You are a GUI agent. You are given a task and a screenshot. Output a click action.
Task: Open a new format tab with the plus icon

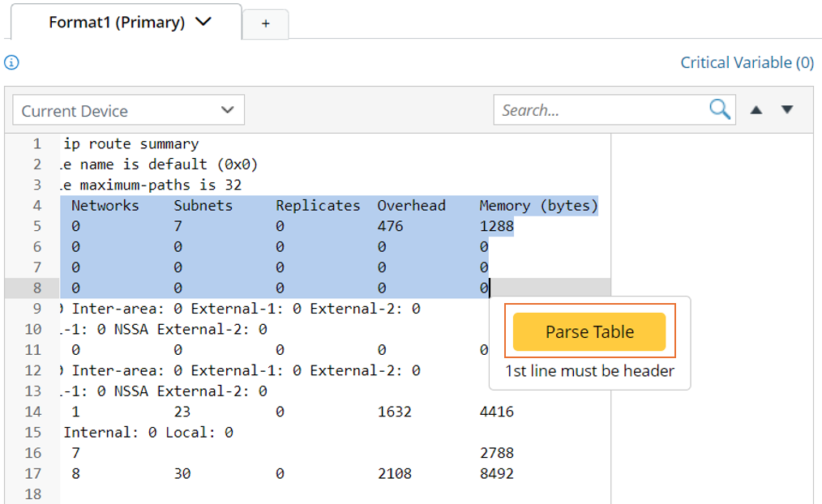pos(265,22)
